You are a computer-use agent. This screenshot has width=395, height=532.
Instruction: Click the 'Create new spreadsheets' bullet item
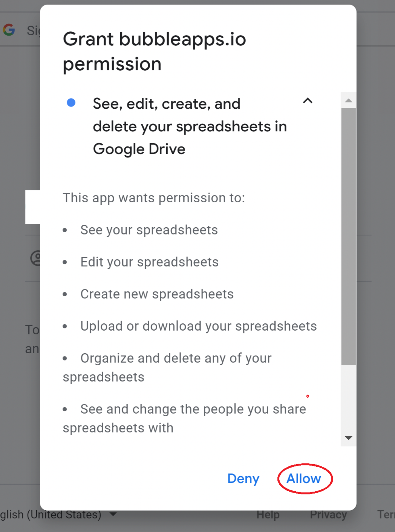157,294
